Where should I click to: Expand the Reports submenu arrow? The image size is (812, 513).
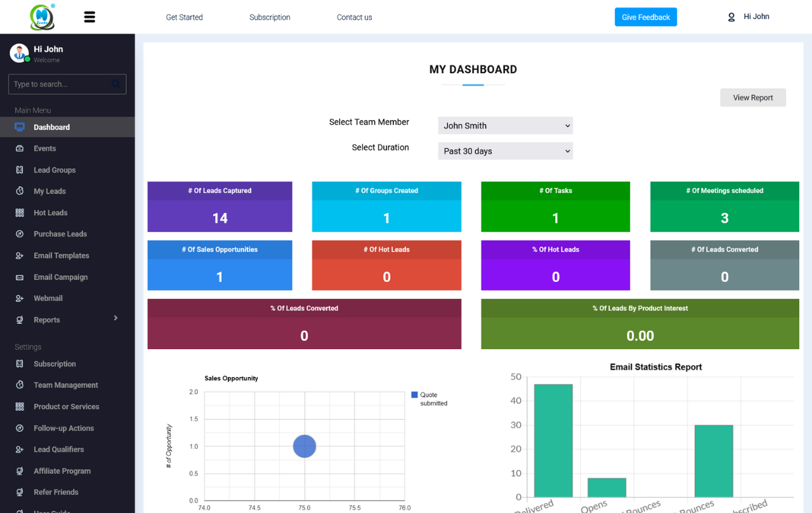pos(115,318)
